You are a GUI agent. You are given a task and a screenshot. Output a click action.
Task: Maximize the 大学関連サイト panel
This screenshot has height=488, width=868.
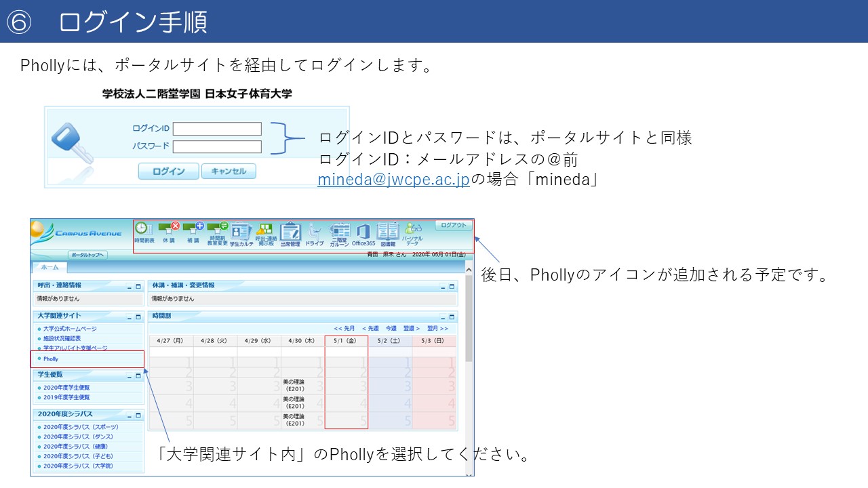tap(139, 317)
